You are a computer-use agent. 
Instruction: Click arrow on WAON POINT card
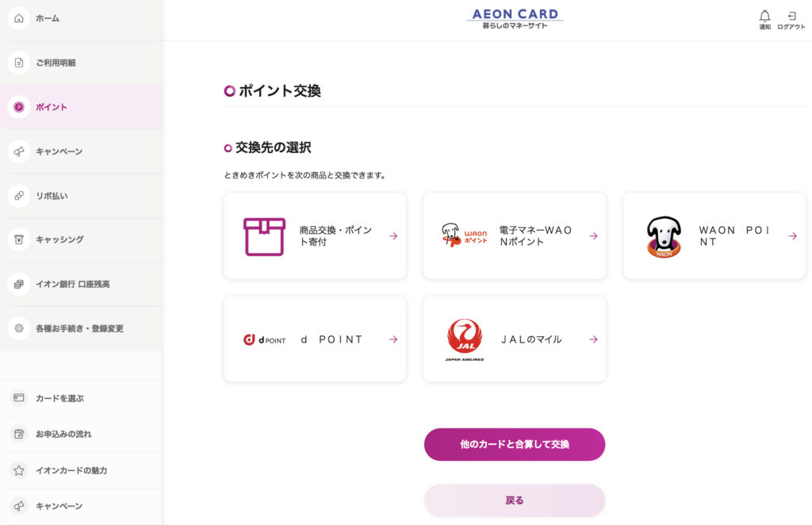[x=793, y=236]
